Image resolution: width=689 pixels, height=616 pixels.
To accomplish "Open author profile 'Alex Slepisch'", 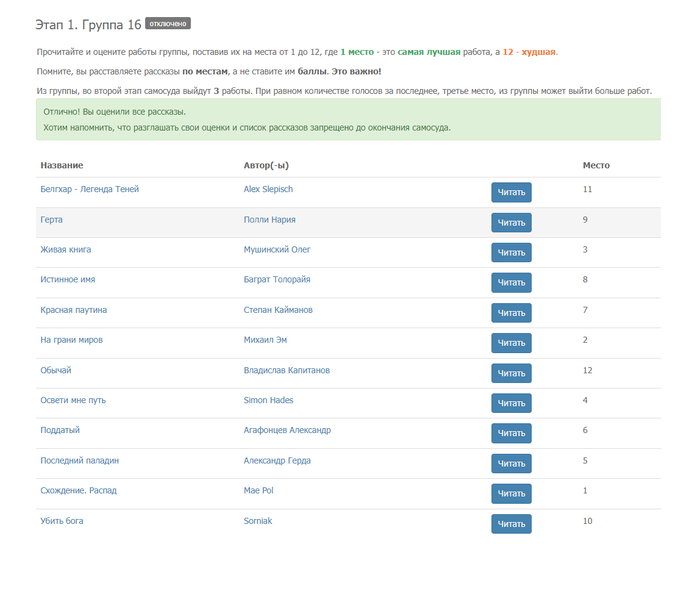I will (x=268, y=189).
